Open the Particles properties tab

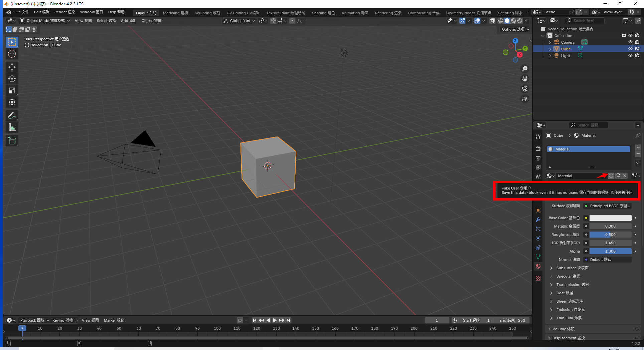[538, 229]
